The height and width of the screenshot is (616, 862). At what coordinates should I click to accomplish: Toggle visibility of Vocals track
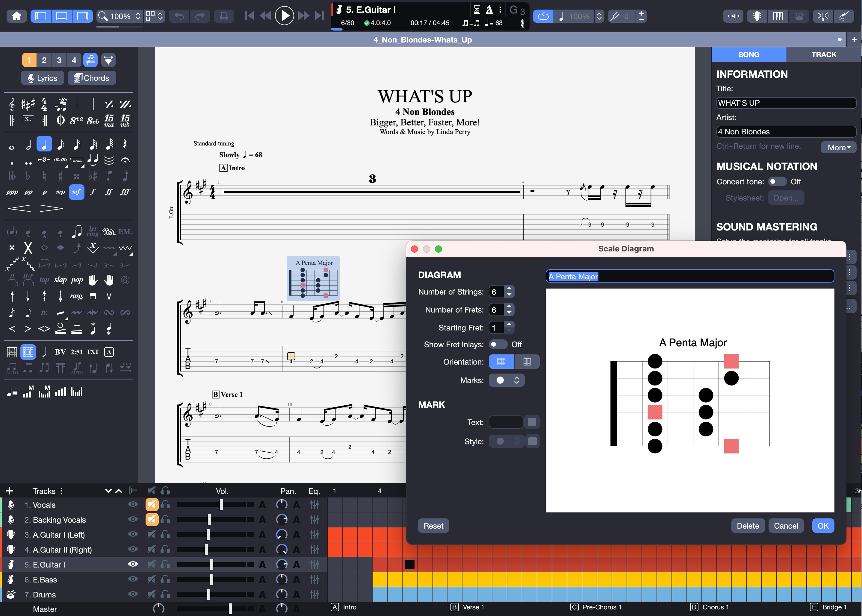132,504
